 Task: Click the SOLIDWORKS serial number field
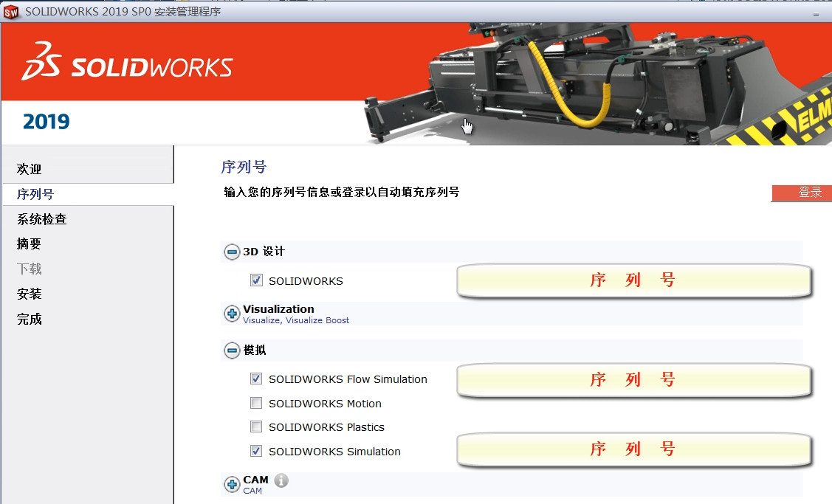click(633, 280)
